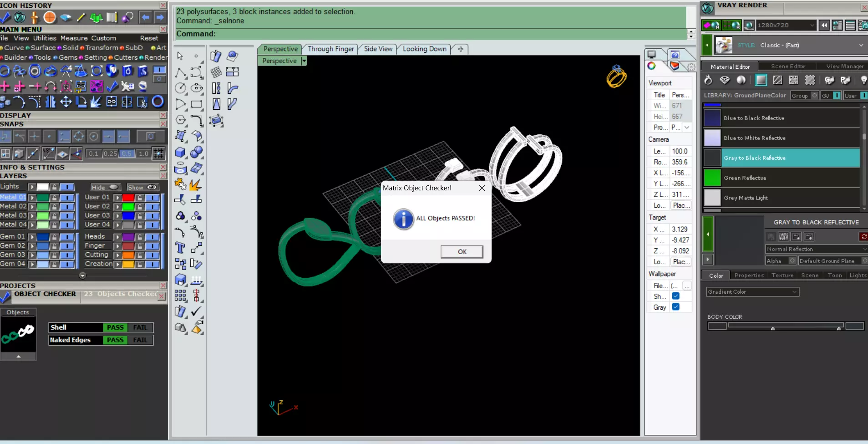Open the Gems menu category
The height and width of the screenshot is (444, 868).
click(68, 57)
